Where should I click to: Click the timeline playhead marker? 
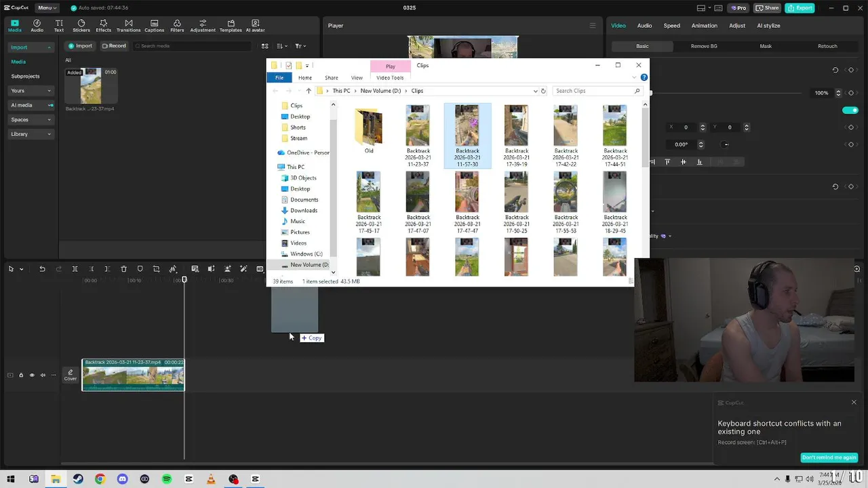[x=184, y=279]
